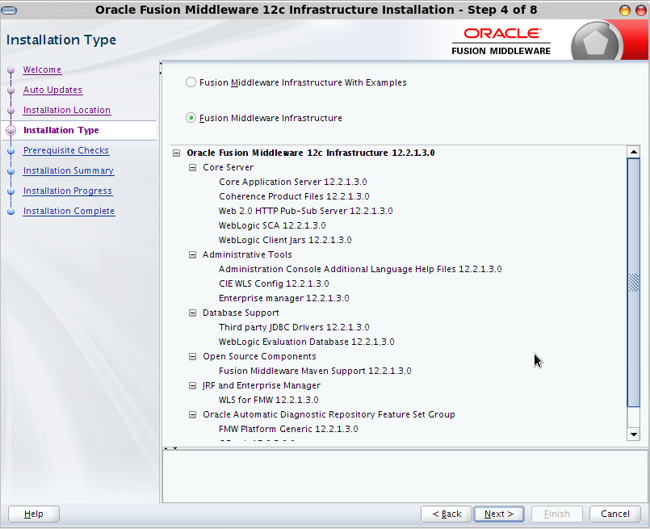Click the Installation Type current step marker
Screen dimensions: 650x529
(x=11, y=131)
